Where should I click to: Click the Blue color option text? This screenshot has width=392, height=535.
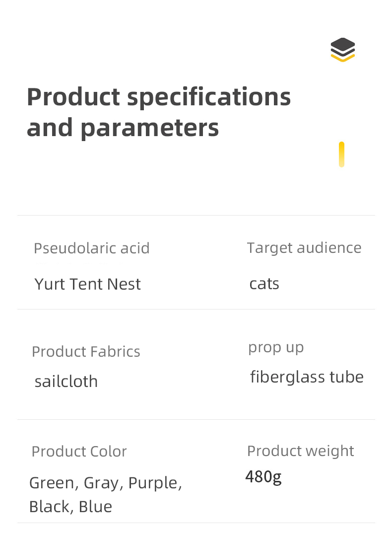[97, 507]
